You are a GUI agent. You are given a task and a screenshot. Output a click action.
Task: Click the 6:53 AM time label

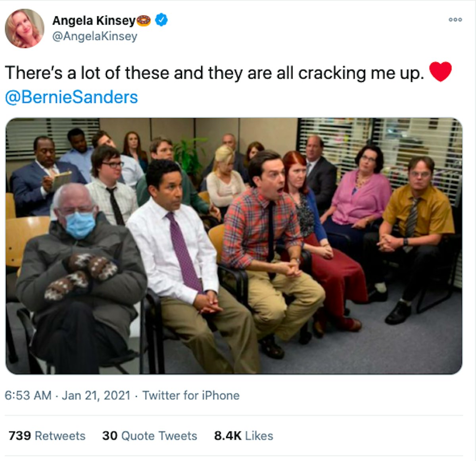[x=28, y=395]
